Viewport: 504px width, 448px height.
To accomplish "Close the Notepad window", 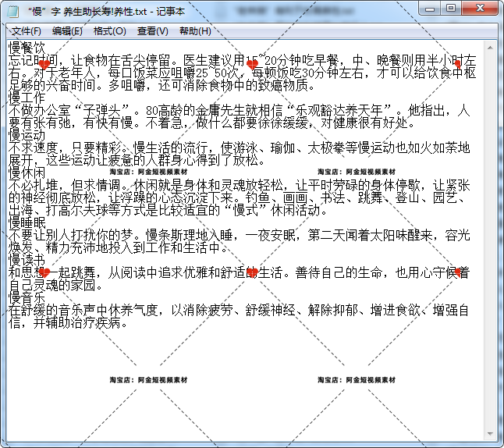I will (x=481, y=9).
